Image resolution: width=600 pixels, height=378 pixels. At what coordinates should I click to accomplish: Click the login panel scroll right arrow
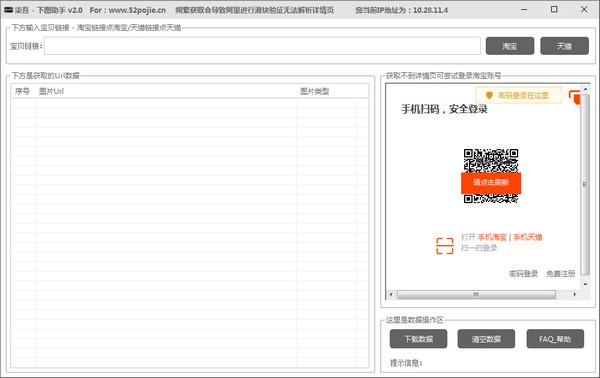pos(574,294)
